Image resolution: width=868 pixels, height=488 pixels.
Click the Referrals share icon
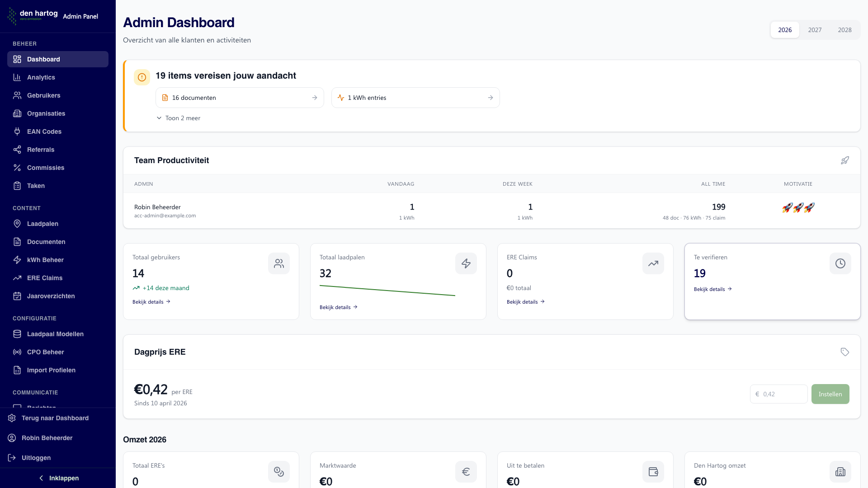click(17, 150)
